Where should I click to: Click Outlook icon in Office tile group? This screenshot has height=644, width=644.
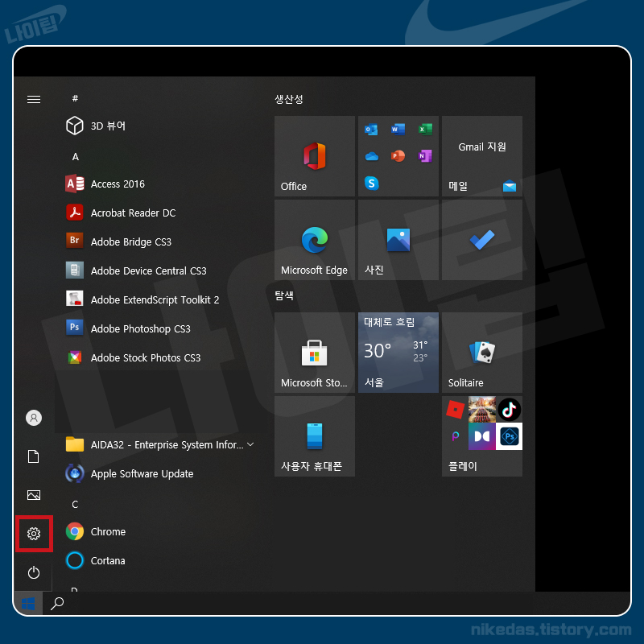pyautogui.click(x=371, y=130)
